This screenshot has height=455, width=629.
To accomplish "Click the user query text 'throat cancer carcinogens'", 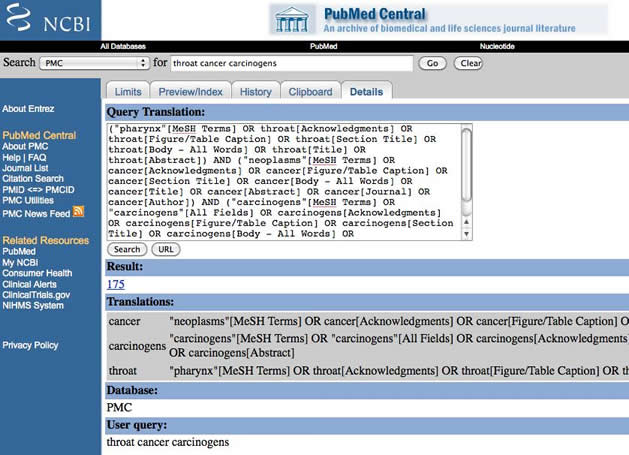I will (168, 442).
